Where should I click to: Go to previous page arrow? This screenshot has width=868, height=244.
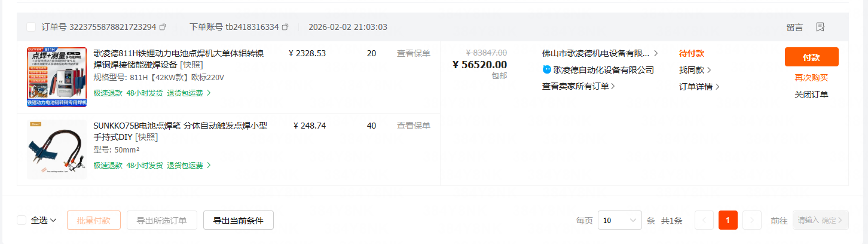pos(704,220)
